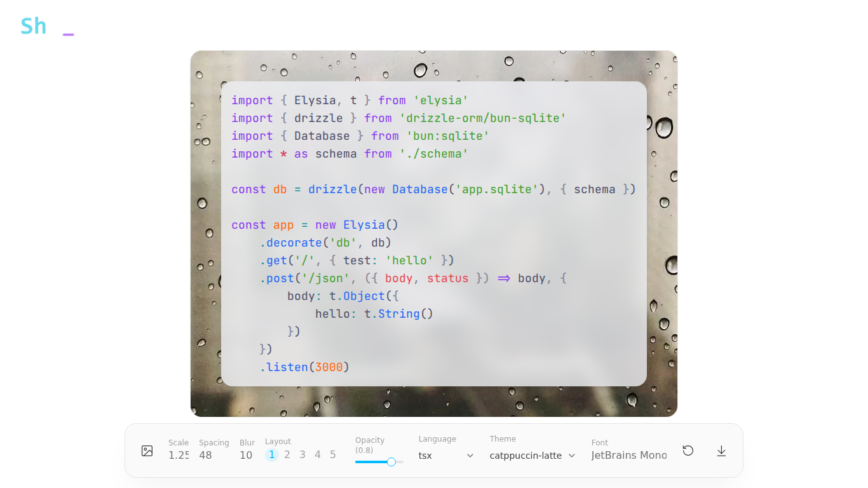Click the Scale value field
This screenshot has width=868, height=488.
[x=179, y=456]
